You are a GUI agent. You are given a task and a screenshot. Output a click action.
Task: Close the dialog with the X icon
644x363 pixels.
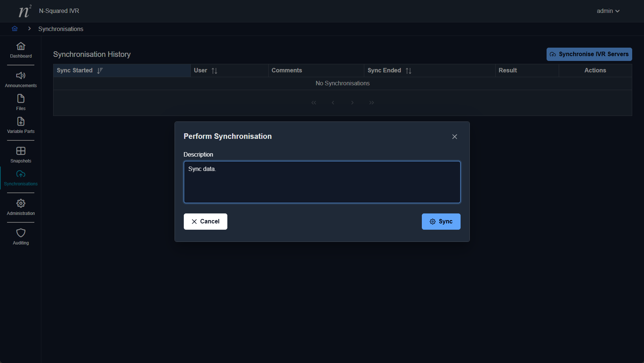pyautogui.click(x=455, y=137)
